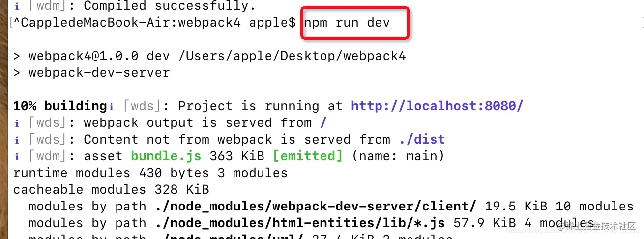Select the 'npm run dev' command text
644x239 pixels.
point(347,23)
